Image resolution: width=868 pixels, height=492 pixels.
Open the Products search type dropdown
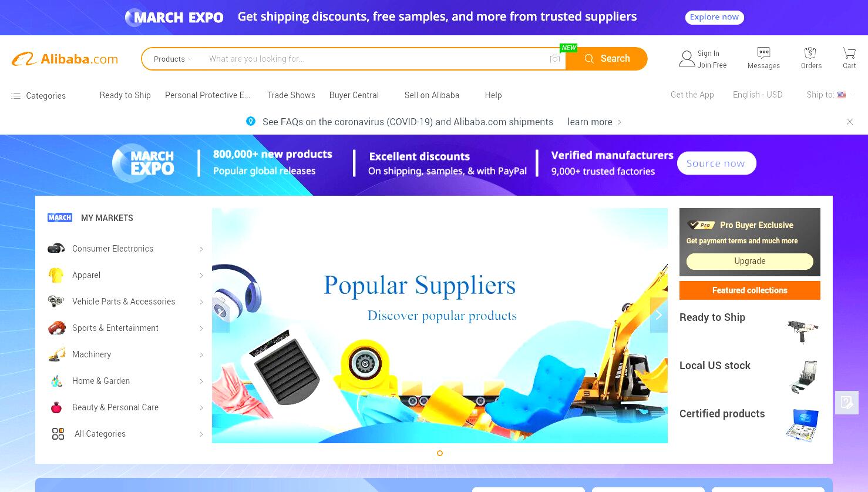click(172, 59)
